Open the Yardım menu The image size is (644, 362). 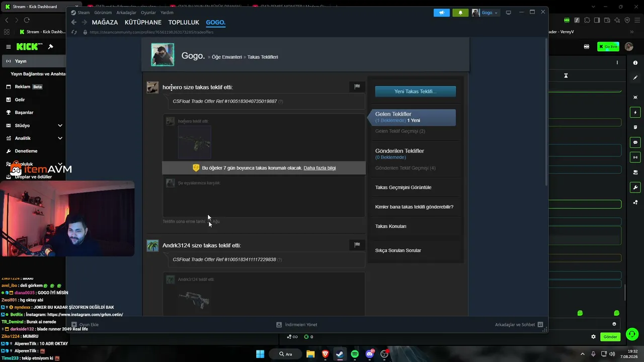(167, 13)
